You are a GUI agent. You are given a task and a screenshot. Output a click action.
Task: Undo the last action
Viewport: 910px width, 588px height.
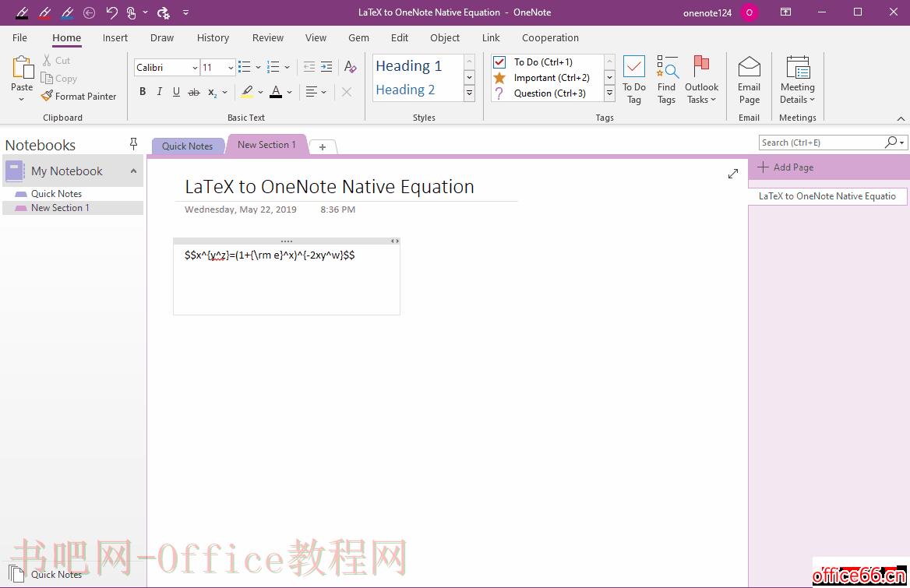(x=111, y=12)
